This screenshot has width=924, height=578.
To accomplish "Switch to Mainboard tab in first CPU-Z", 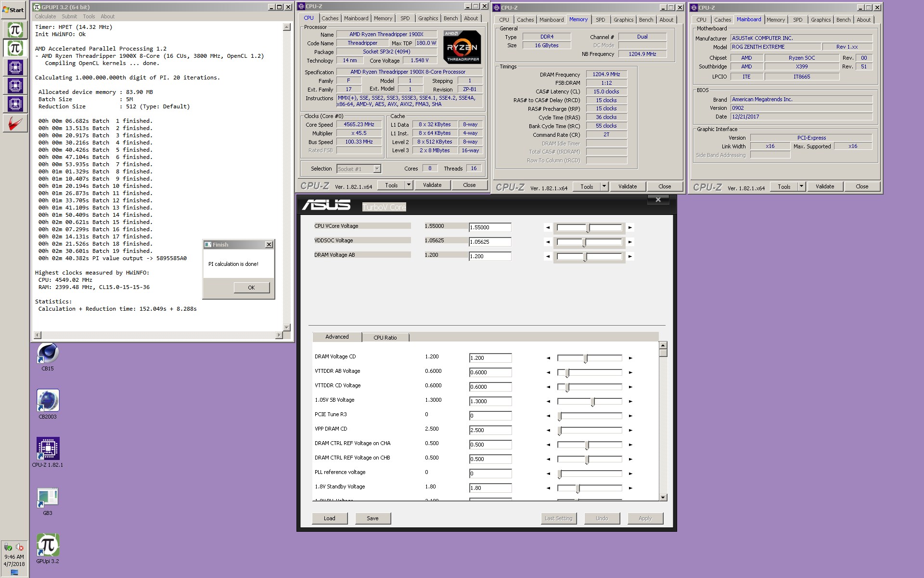I will (x=356, y=18).
